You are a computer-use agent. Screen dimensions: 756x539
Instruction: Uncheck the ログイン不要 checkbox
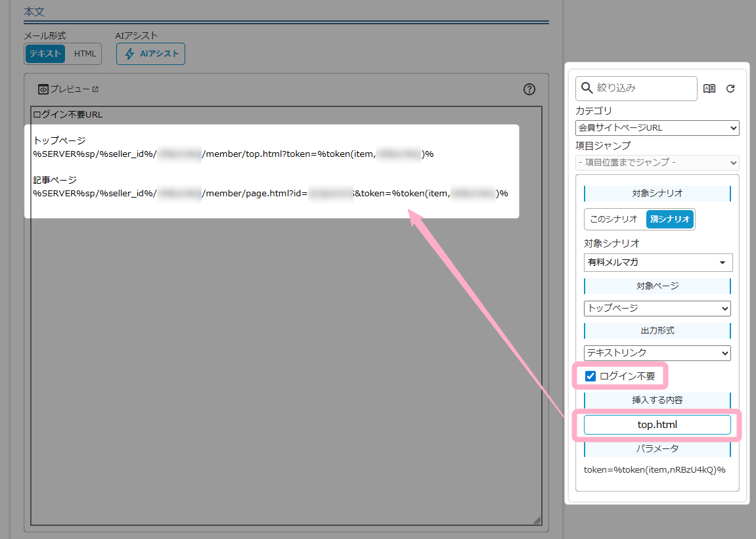click(x=590, y=376)
